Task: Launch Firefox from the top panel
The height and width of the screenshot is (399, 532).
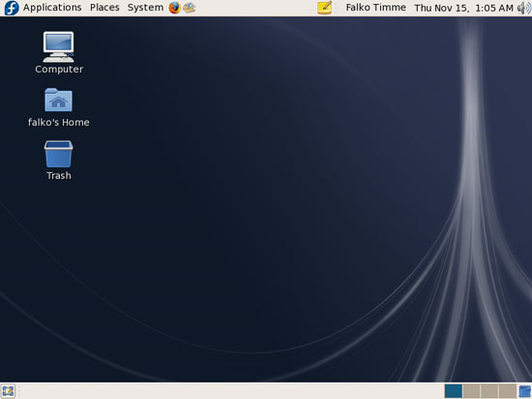Action: pos(175,8)
